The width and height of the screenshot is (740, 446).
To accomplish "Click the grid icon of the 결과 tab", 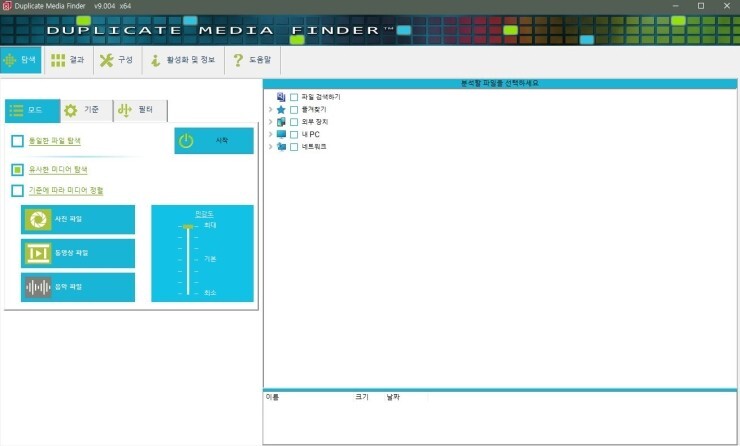I will click(x=58, y=60).
